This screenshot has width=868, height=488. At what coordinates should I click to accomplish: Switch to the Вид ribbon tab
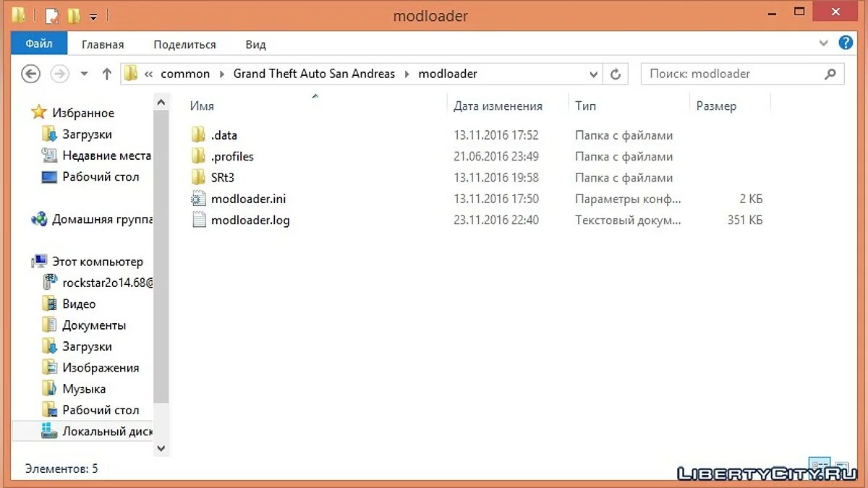255,44
